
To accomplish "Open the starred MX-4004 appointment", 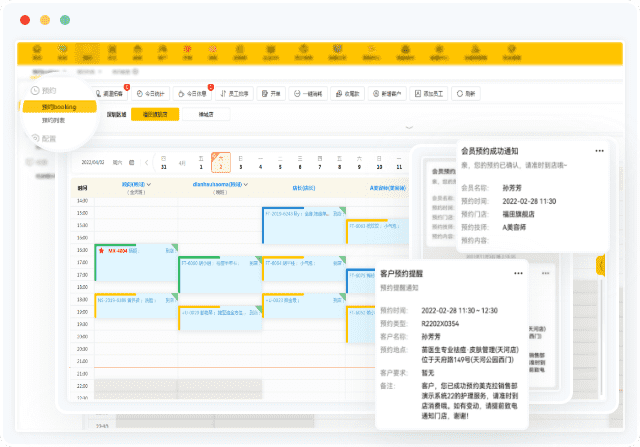I will point(136,262).
